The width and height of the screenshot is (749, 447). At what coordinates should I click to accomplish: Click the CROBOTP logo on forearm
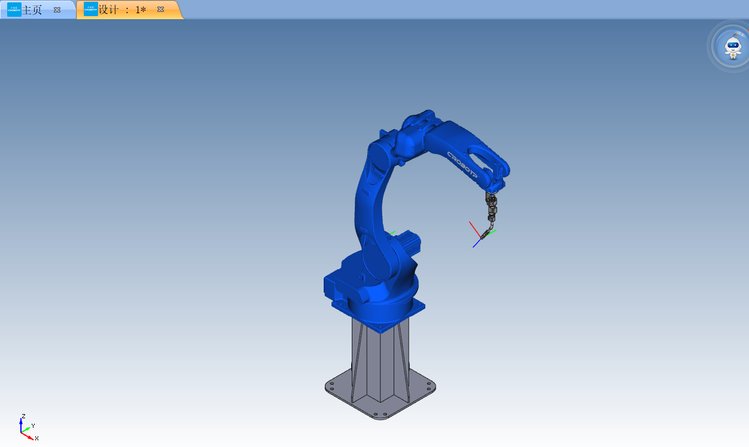462,160
